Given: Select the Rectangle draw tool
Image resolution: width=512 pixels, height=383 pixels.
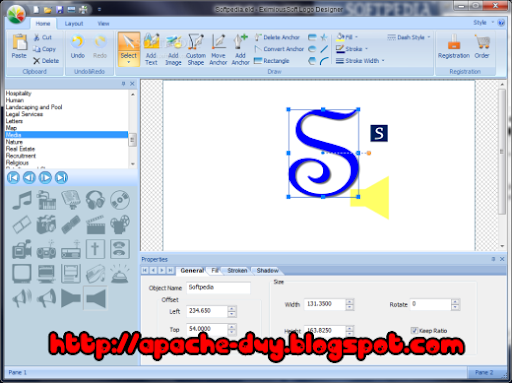Looking at the screenshot, I should pyautogui.click(x=272, y=61).
